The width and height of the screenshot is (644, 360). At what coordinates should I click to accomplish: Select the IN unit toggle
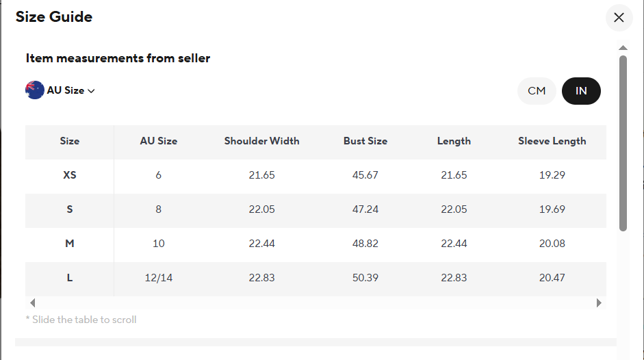click(x=581, y=91)
